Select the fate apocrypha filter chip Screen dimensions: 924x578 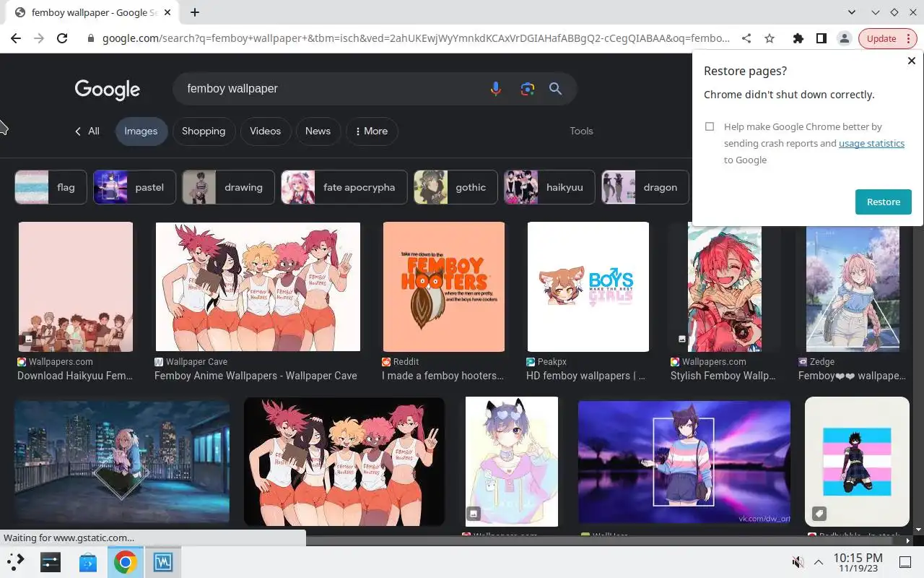click(344, 187)
